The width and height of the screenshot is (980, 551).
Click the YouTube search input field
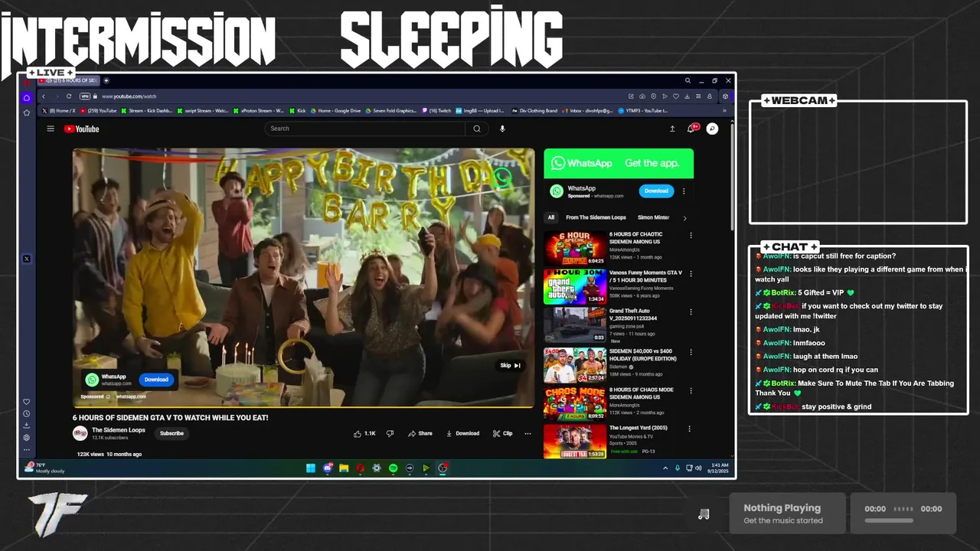coord(365,129)
